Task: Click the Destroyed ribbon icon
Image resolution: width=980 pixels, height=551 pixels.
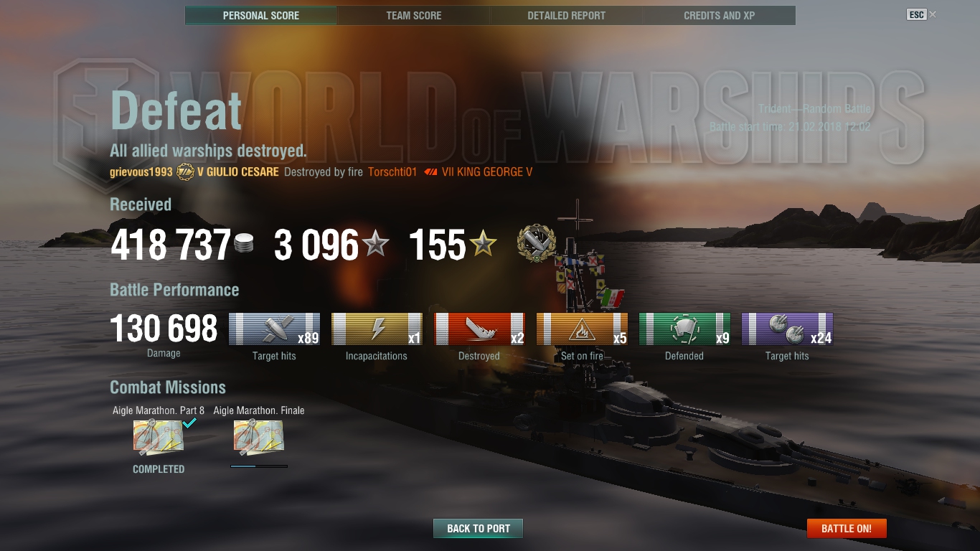Action: [x=479, y=329]
